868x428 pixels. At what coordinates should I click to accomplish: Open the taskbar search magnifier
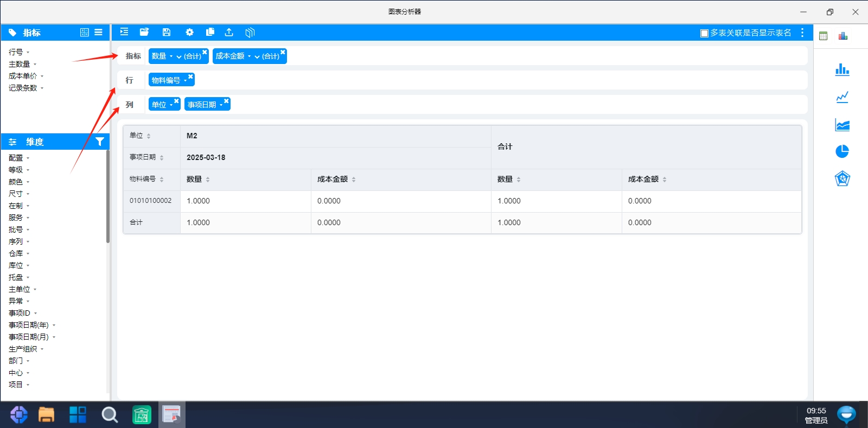coord(110,414)
